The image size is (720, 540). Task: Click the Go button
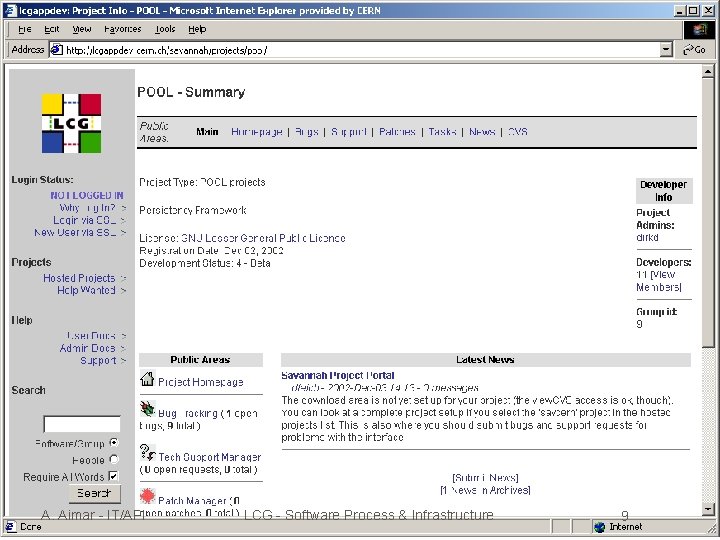click(694, 50)
